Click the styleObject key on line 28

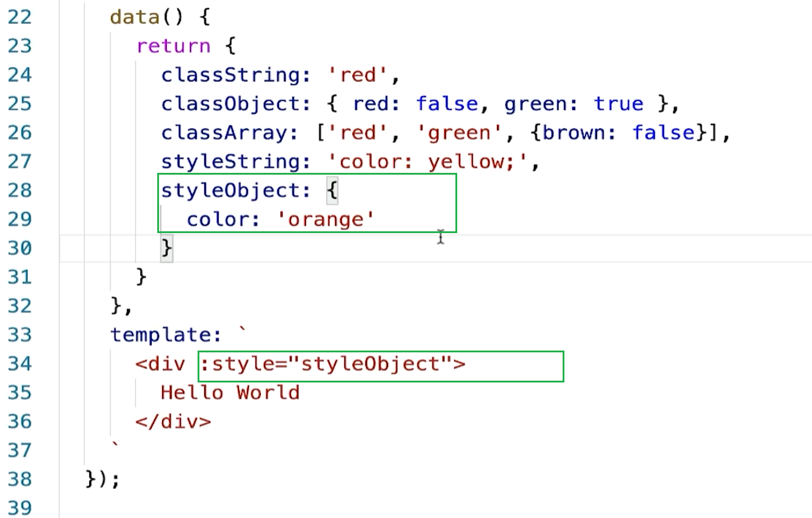pyautogui.click(x=230, y=190)
